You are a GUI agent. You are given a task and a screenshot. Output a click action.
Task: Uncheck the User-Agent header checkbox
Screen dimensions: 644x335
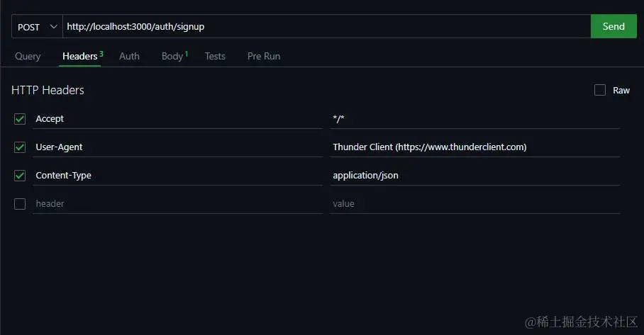point(20,147)
